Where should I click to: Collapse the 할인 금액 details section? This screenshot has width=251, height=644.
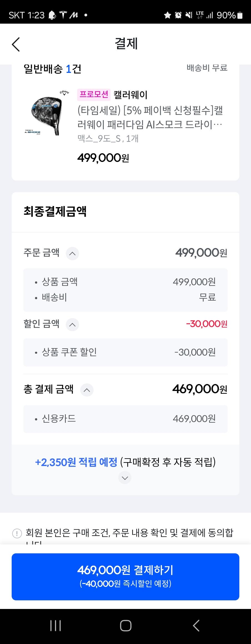pos(72,325)
